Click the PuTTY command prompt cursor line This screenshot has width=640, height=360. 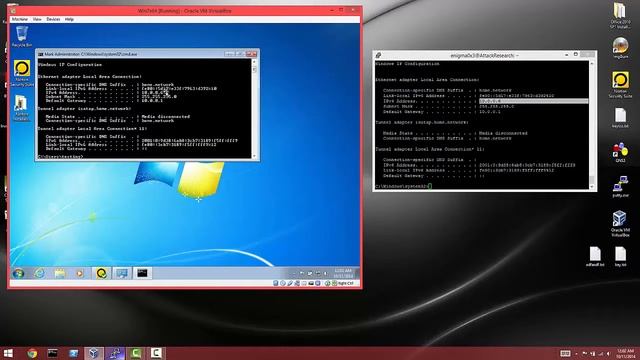coord(403,186)
